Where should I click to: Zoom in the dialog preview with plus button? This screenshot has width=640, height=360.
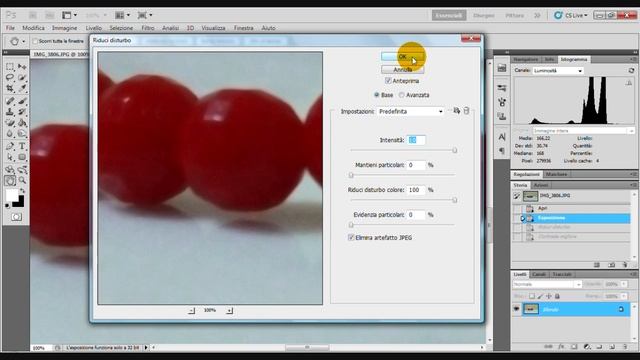pyautogui.click(x=230, y=311)
